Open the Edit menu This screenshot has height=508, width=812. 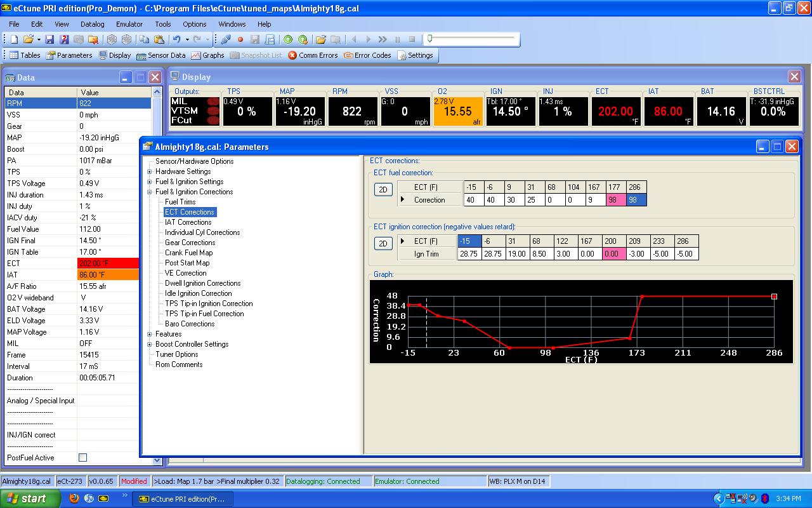tap(37, 24)
